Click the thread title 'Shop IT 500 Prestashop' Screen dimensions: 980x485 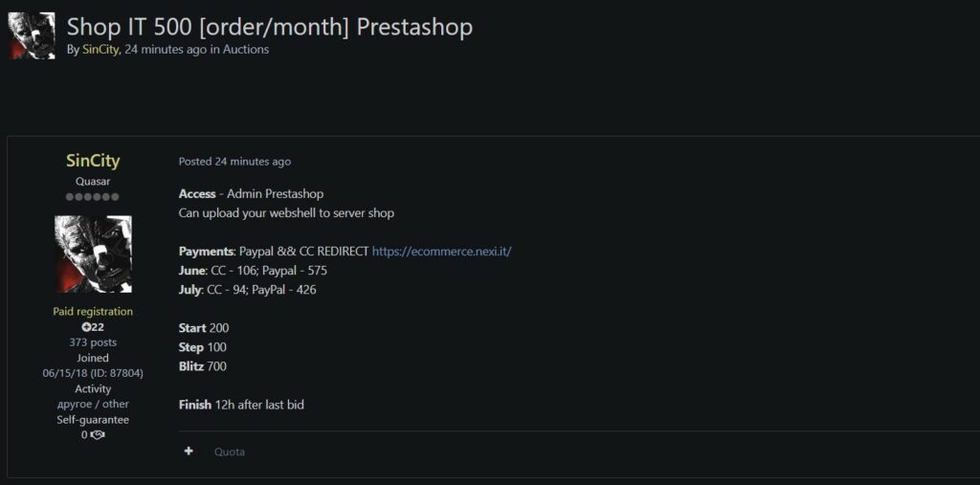point(270,27)
